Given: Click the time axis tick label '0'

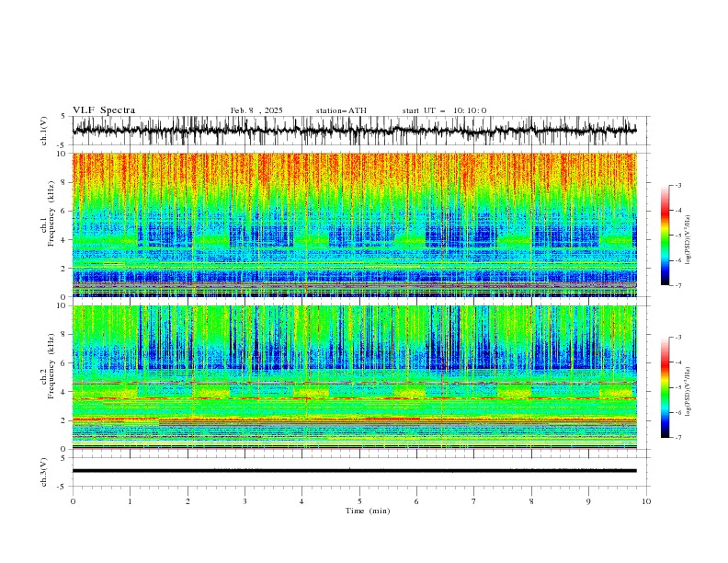Looking at the screenshot, I should 73,501.
